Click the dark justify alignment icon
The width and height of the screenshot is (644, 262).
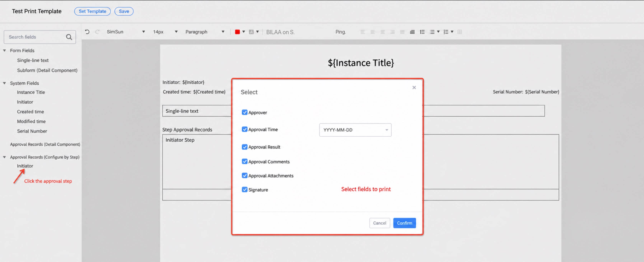[x=412, y=32]
